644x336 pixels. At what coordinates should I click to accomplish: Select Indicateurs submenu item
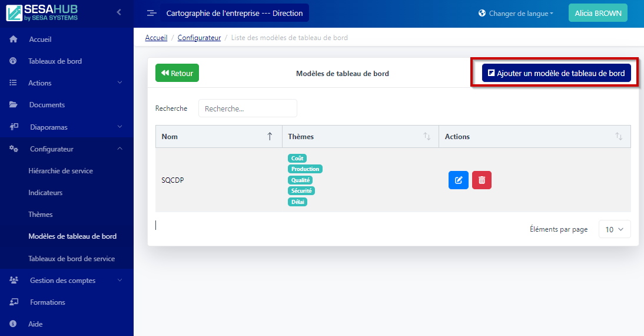point(45,193)
